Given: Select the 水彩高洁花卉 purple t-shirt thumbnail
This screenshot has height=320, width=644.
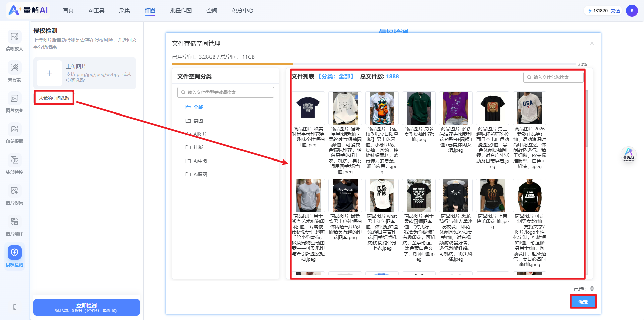Looking at the screenshot, I should pos(456,108).
